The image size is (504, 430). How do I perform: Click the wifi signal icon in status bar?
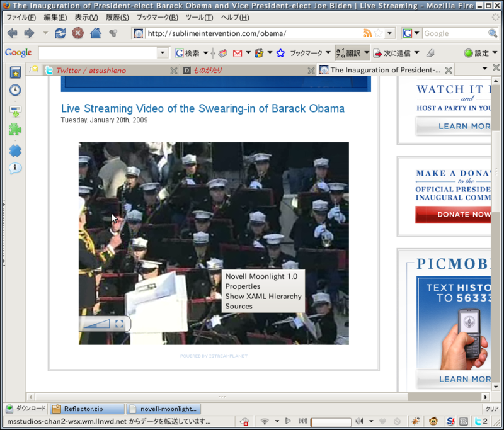click(265, 421)
